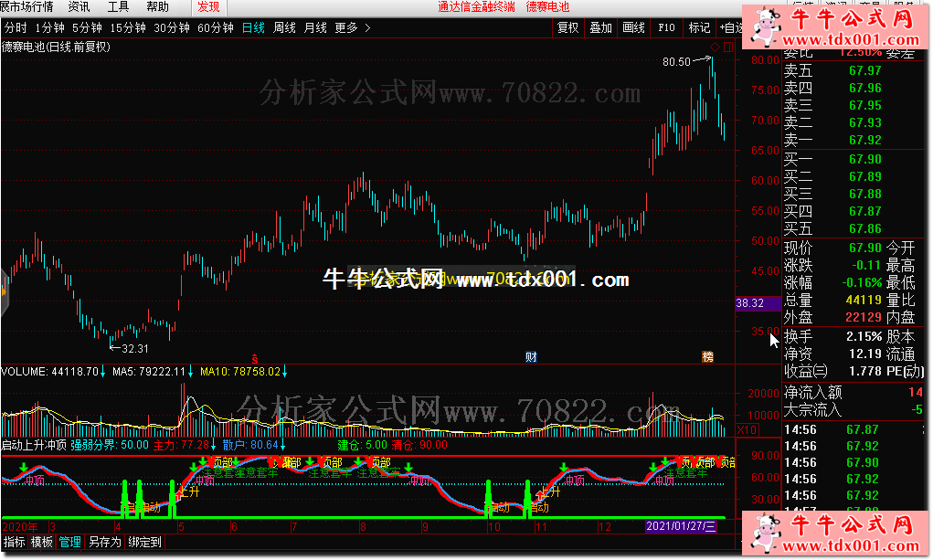933x560 pixels.
Task: Select the 30分钟 period
Action: click(x=172, y=28)
